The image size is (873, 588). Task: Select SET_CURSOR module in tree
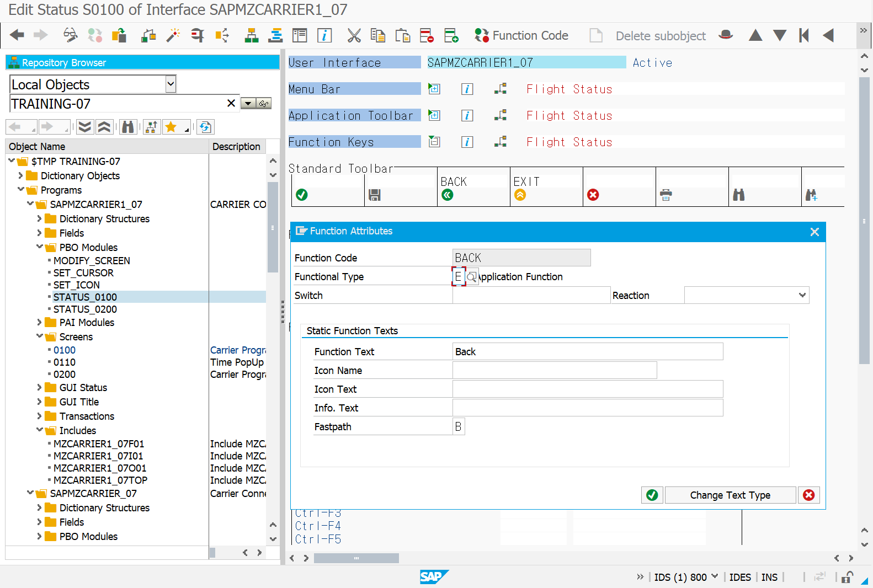pyautogui.click(x=83, y=272)
